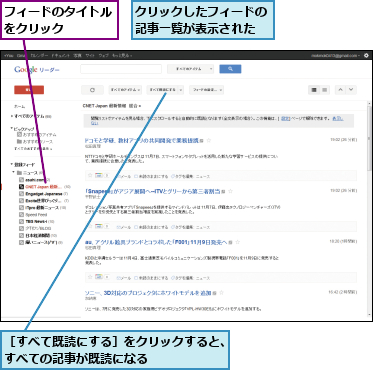The width and height of the screenshot is (373, 370).
Task: Click the star in the ドコモ article action bar
Action: pyautogui.click(x=90, y=175)
